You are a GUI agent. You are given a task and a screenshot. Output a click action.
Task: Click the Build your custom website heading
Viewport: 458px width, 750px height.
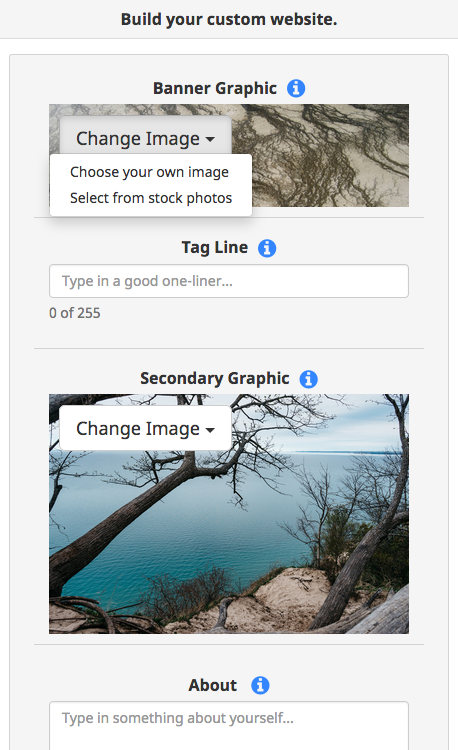point(229,19)
